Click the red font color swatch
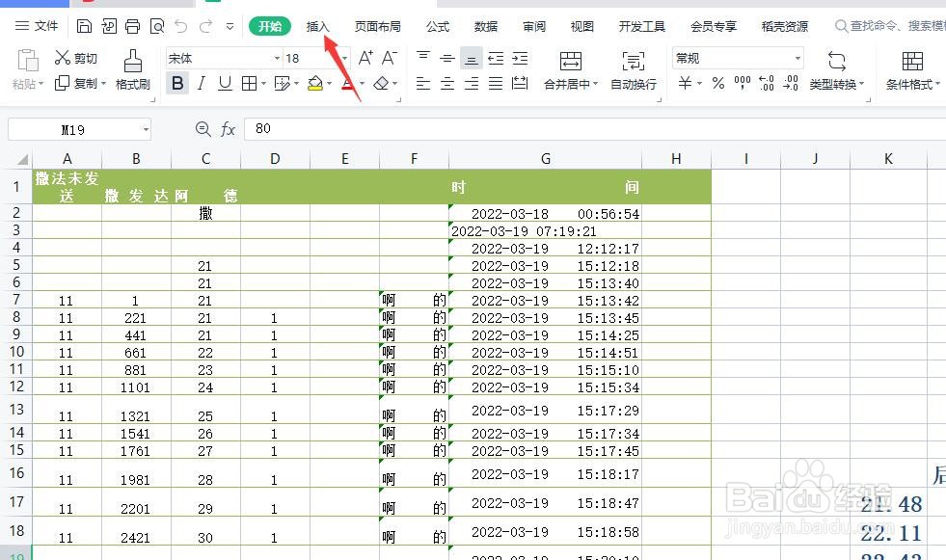946x560 pixels. 347,89
